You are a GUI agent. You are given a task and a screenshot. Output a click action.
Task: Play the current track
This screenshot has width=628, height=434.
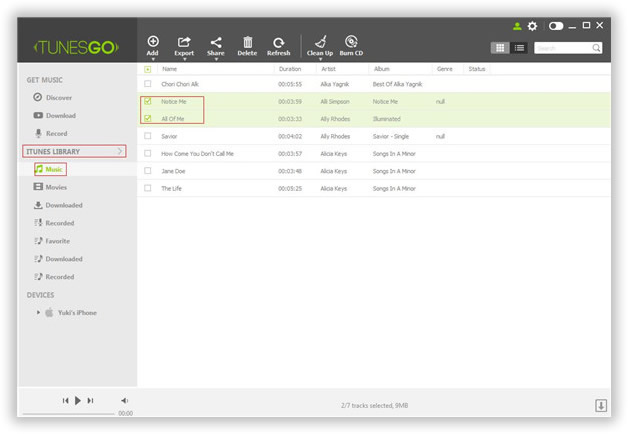[78, 400]
